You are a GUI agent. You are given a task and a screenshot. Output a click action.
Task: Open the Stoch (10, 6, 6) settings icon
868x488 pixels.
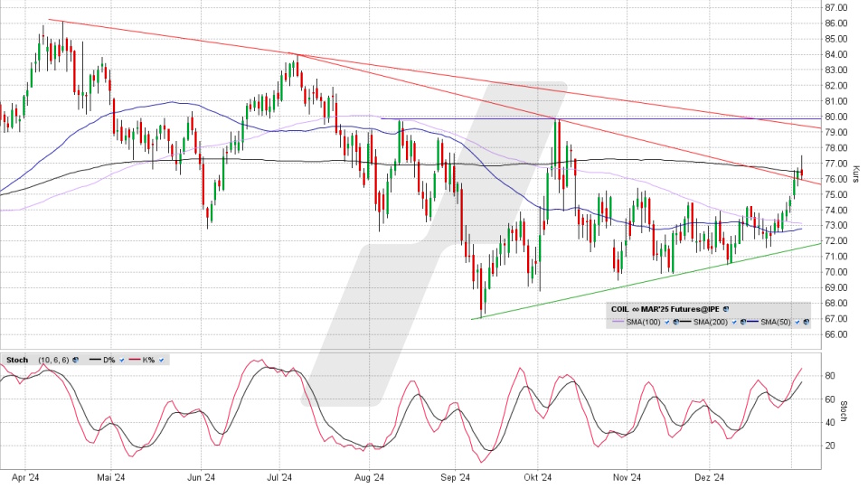[x=75, y=360]
